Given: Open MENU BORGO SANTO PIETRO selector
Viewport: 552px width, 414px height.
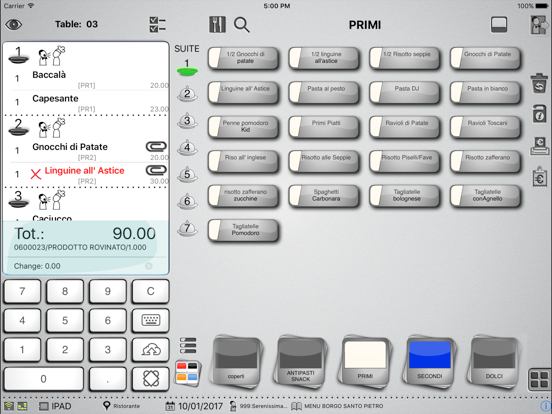Looking at the screenshot, I should pos(338,406).
